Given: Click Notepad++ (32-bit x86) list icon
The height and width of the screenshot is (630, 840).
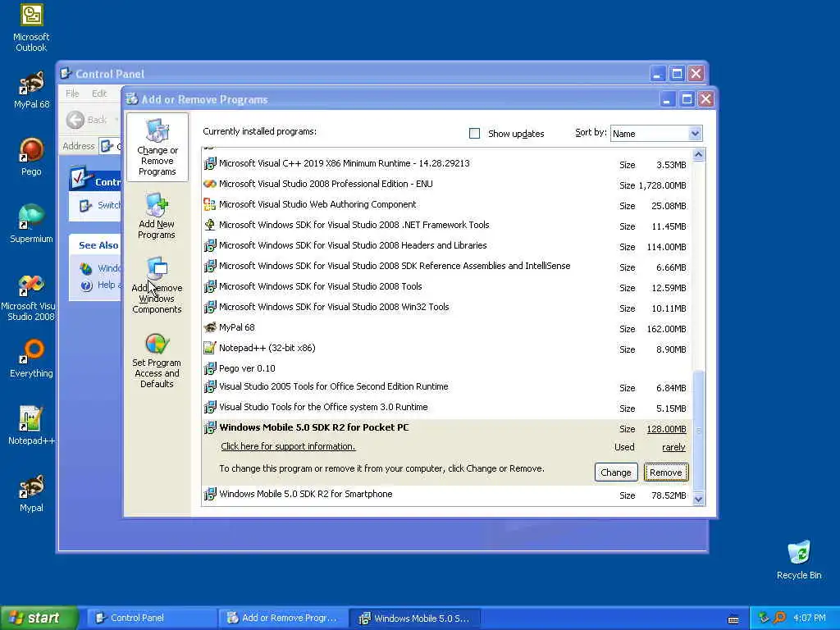Looking at the screenshot, I should click(x=210, y=348).
